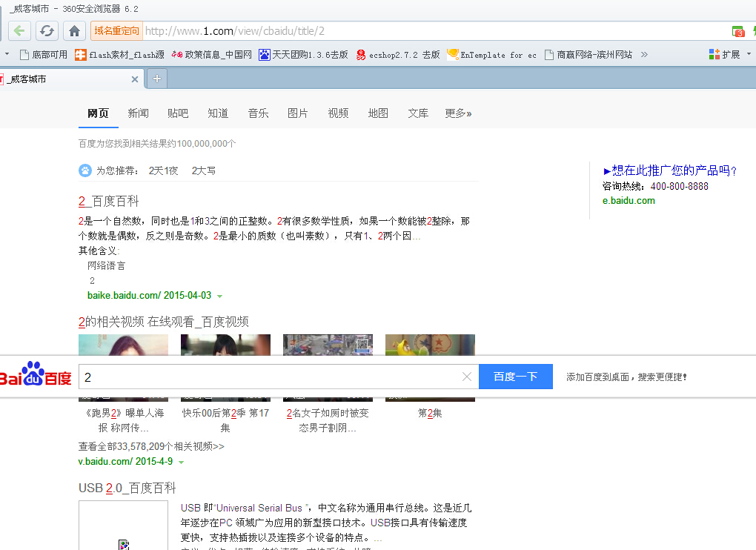Expand hidden bookmarks with double chevron
Screen dimensions: 756x550
(644, 54)
